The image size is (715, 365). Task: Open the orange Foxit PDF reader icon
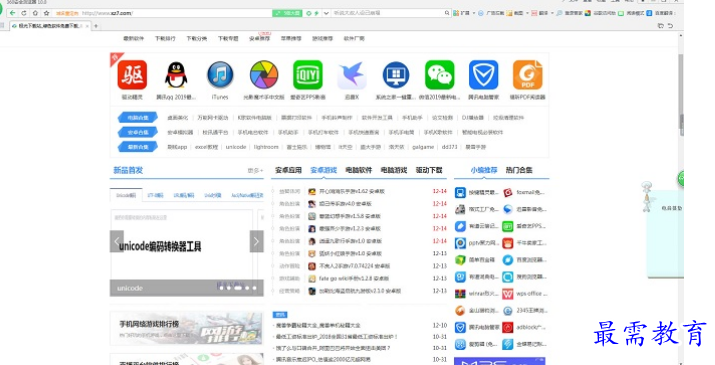tap(528, 75)
